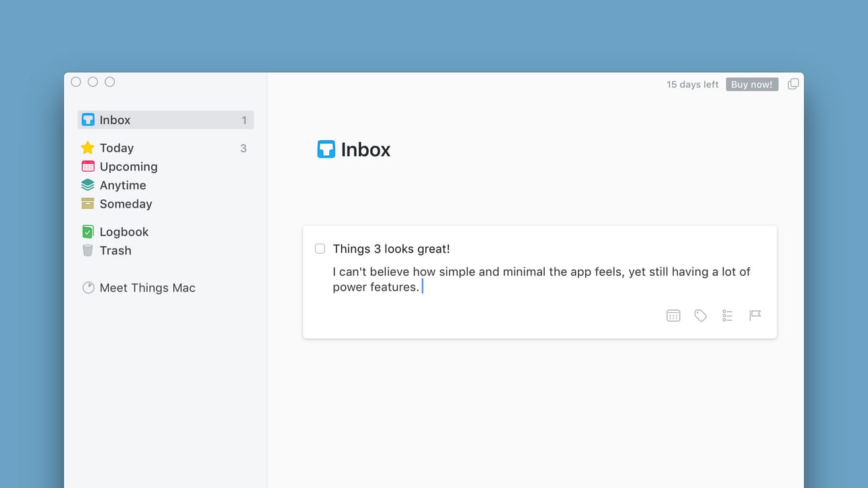Image resolution: width=868 pixels, height=488 pixels.
Task: Open a new window with the top-right icon
Action: (793, 84)
